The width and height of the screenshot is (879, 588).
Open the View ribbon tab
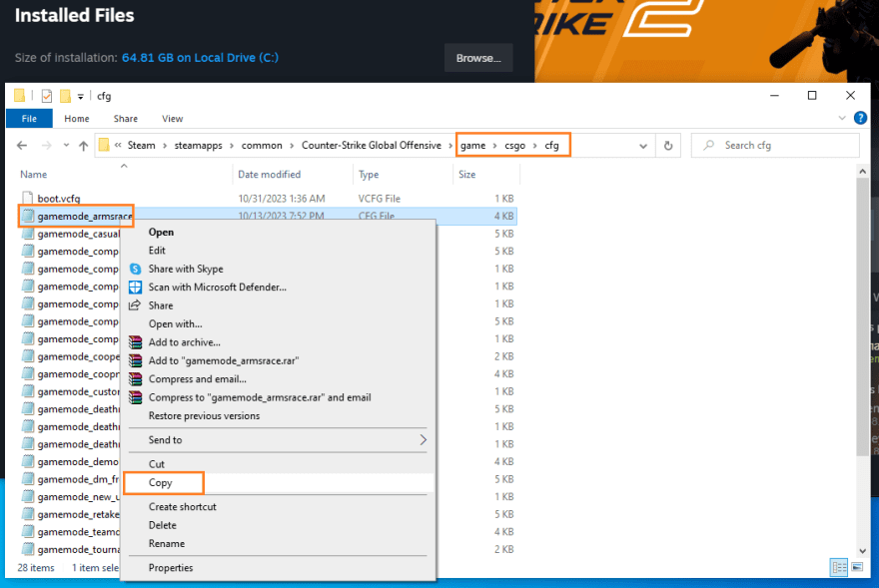(x=172, y=119)
